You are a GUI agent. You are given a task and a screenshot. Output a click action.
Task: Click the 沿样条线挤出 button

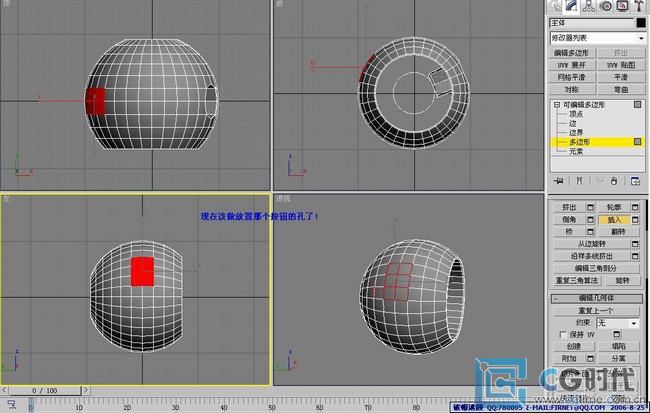pos(592,256)
